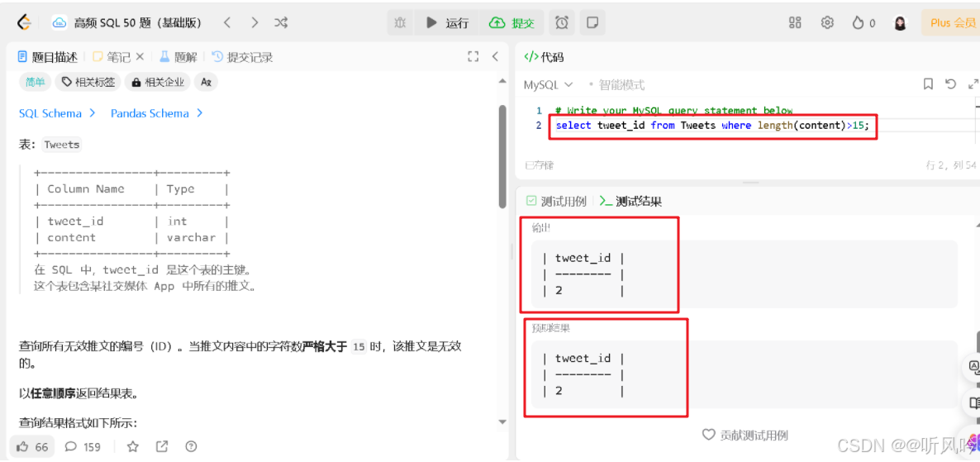The image size is (980, 462).
Task: Go to next problem arrow
Action: 255,23
